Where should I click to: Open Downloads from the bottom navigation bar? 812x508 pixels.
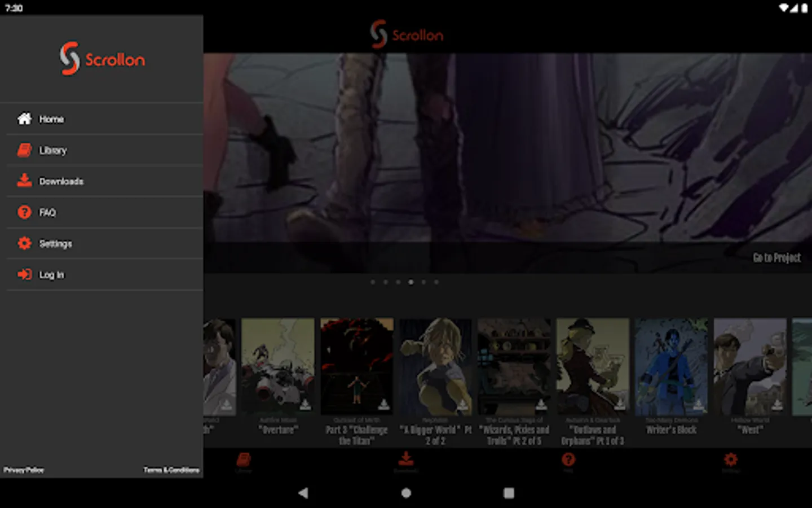406,462
